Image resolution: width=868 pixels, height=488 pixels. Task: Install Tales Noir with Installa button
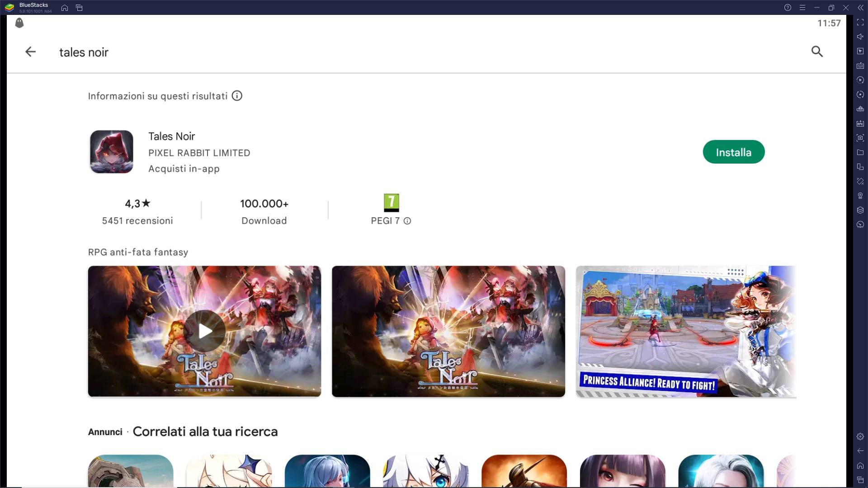(x=733, y=152)
